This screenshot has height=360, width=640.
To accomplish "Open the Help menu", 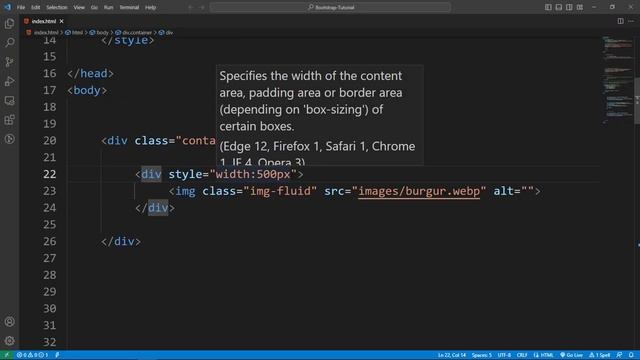I will pos(151,7).
